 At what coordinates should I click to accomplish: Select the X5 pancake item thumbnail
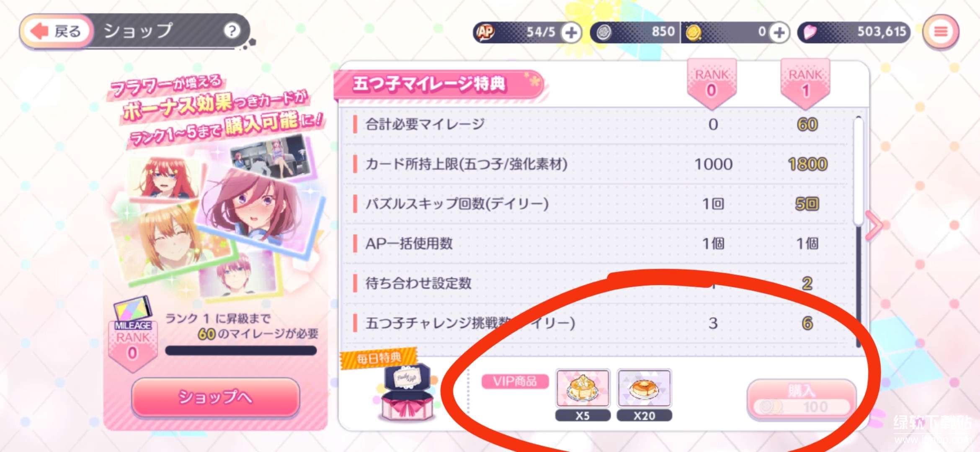pyautogui.click(x=583, y=388)
